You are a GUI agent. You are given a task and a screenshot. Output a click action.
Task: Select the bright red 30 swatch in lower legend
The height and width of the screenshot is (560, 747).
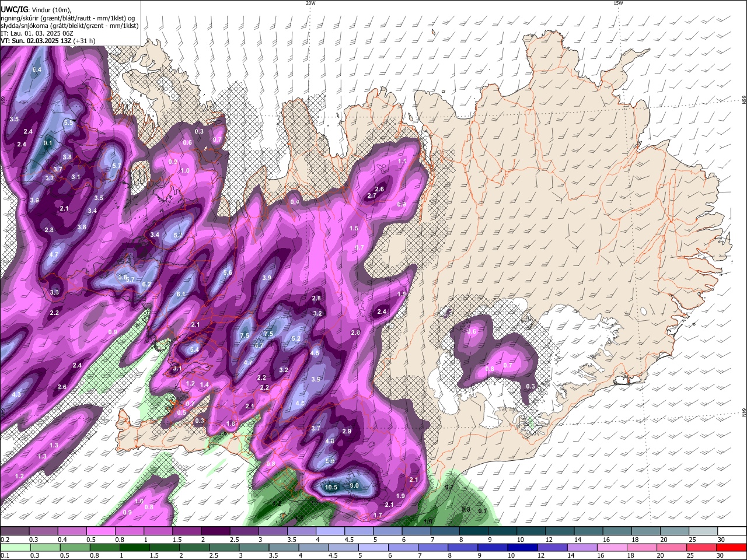(x=731, y=547)
